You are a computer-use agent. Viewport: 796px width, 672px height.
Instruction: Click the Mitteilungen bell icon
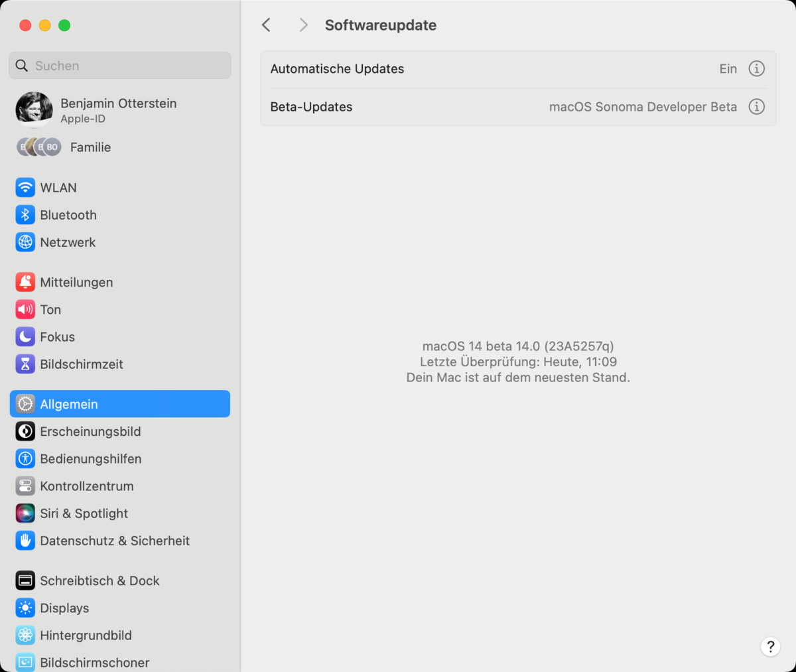(25, 282)
